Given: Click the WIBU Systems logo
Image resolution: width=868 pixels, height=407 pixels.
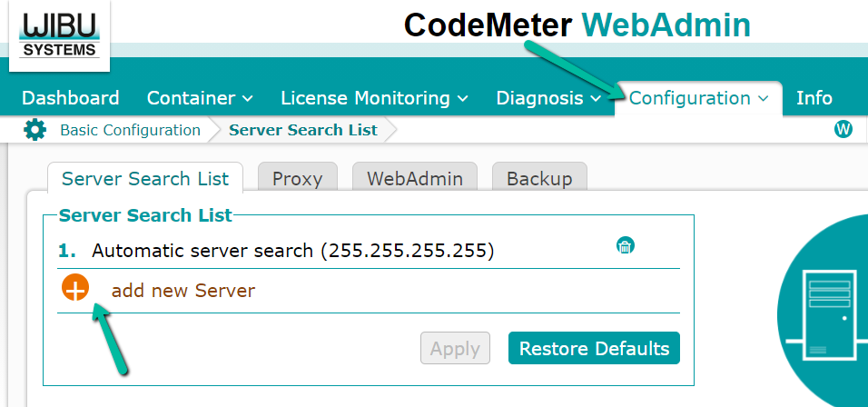Looking at the screenshot, I should (x=60, y=35).
